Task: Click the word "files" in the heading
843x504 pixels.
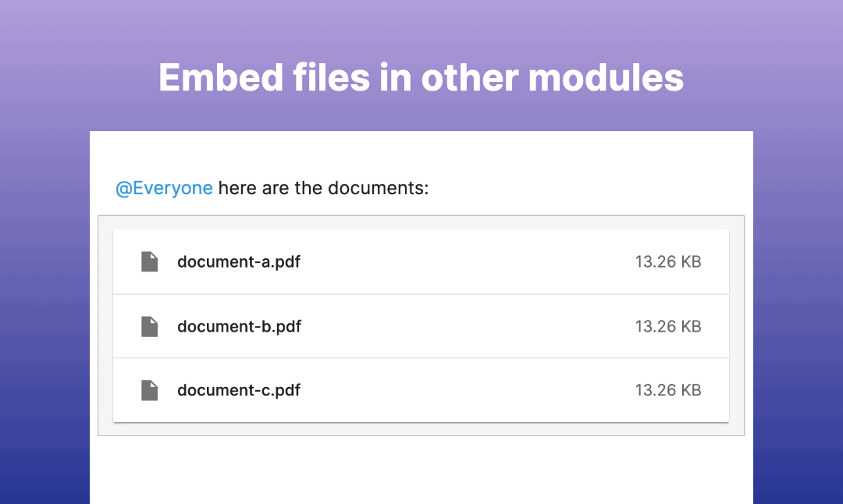Action: tap(331, 78)
